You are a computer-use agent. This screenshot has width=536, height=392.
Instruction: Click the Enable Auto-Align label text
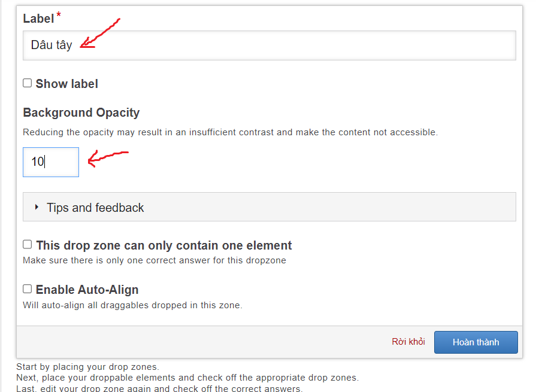pyautogui.click(x=87, y=290)
